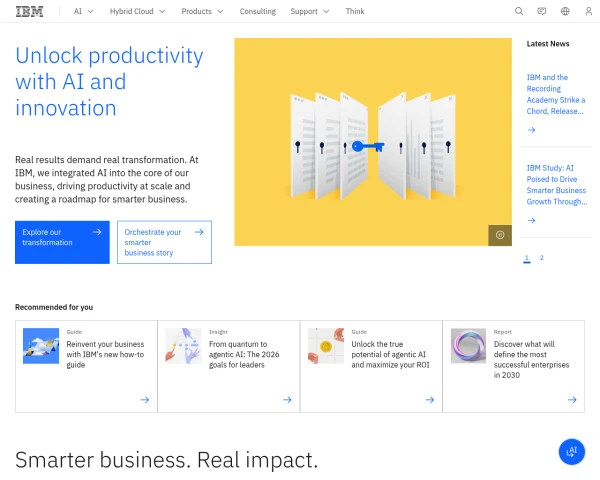600x480 pixels.
Task: Open the globe region selector icon
Action: click(x=565, y=11)
